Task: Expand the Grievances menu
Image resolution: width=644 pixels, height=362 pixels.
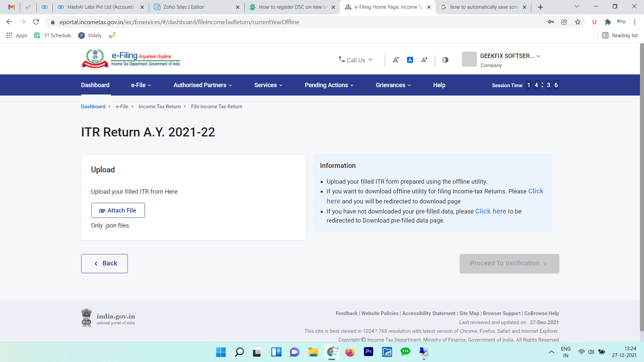Action: (x=393, y=85)
